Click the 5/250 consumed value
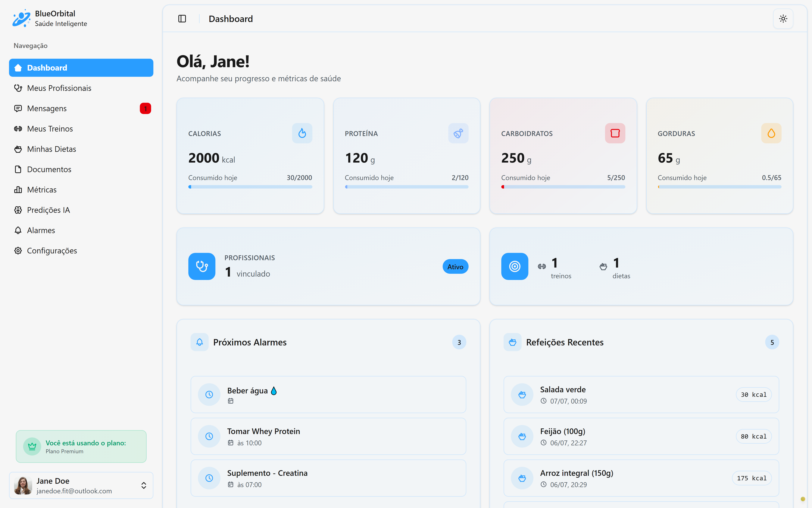Image resolution: width=812 pixels, height=508 pixels. (x=616, y=178)
